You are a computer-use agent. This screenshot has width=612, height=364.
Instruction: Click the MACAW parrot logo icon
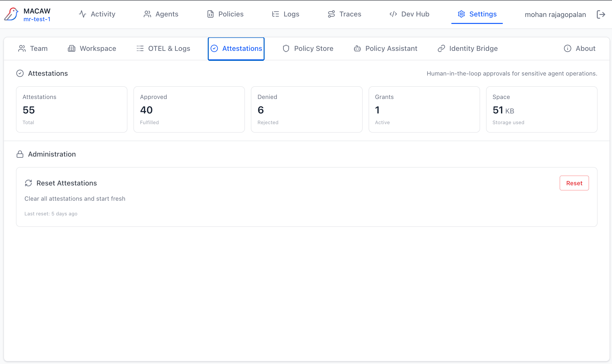[x=11, y=14]
